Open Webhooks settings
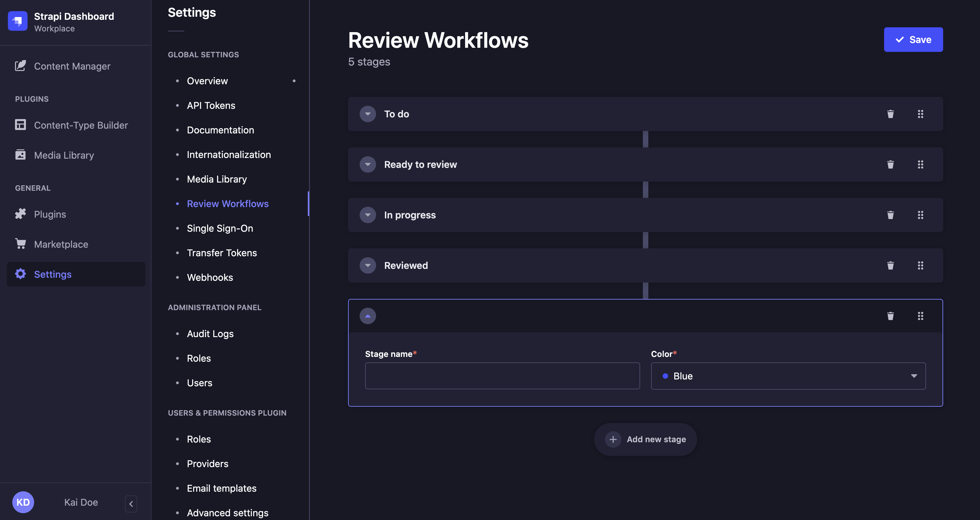Screen dimensions: 980x520 210,277
